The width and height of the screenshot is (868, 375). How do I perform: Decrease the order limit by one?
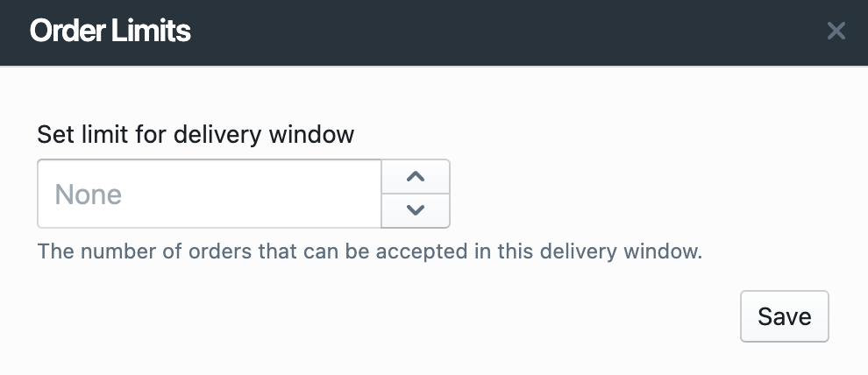(x=416, y=210)
